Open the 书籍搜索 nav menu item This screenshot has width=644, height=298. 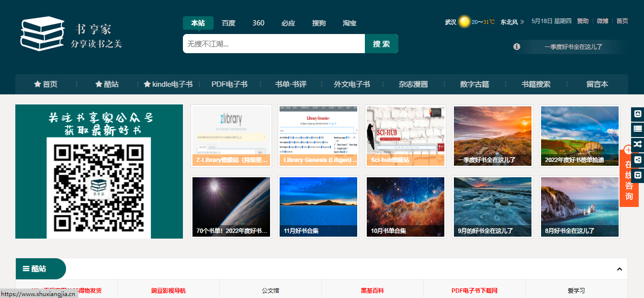536,84
